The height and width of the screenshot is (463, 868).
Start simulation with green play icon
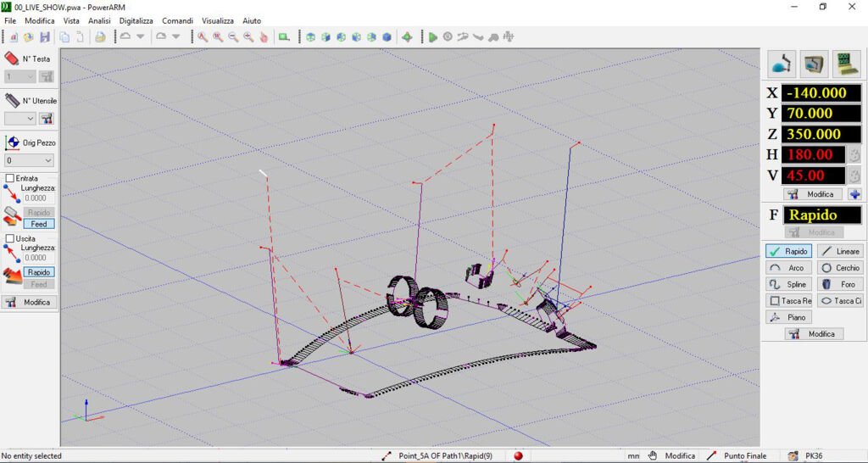(x=433, y=37)
